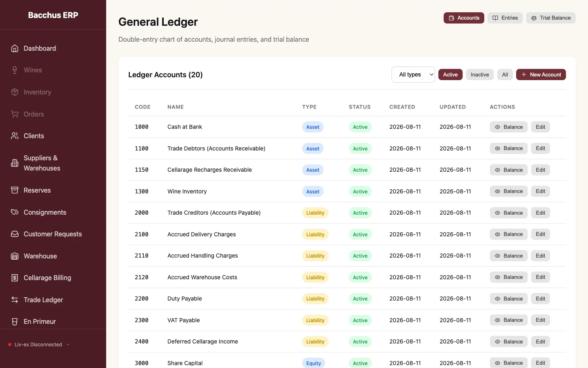The height and width of the screenshot is (368, 588).
Task: Click the Active status badge for code 2200
Action: (x=360, y=299)
